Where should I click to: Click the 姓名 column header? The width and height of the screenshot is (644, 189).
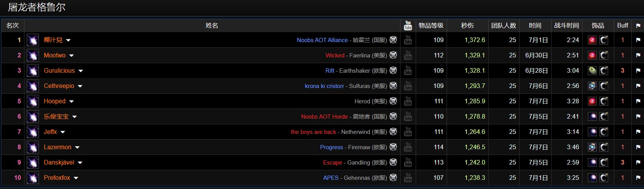[x=212, y=25]
